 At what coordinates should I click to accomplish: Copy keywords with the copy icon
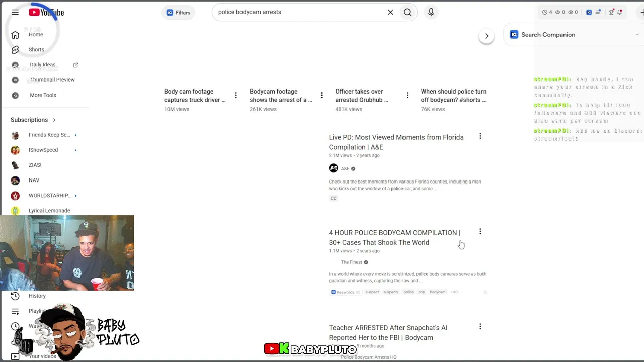click(485, 292)
